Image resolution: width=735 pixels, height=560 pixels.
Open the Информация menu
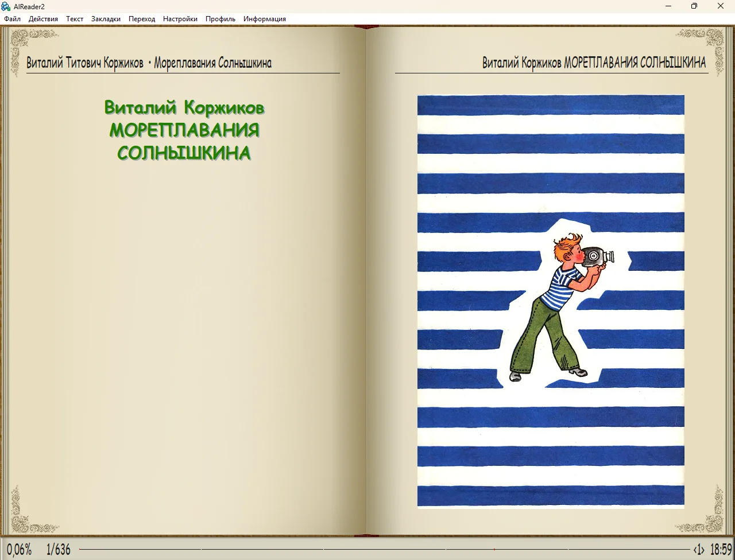tap(264, 19)
